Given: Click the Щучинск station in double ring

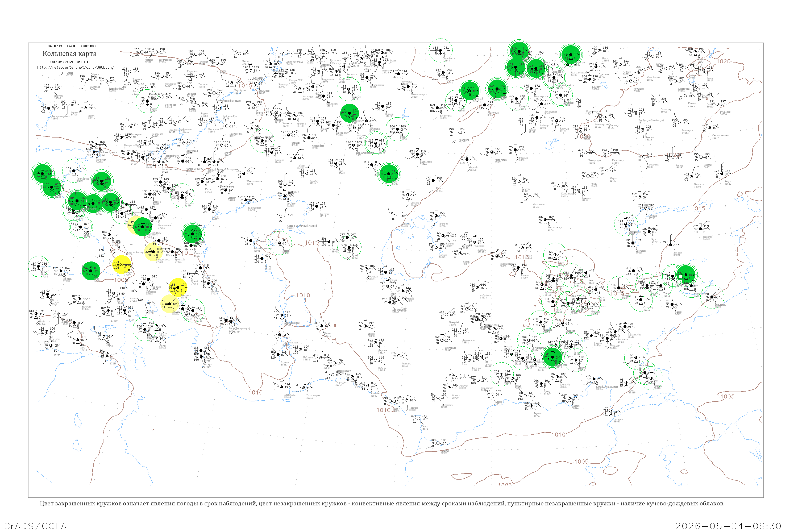Looking at the screenshot, I should click(560, 95).
